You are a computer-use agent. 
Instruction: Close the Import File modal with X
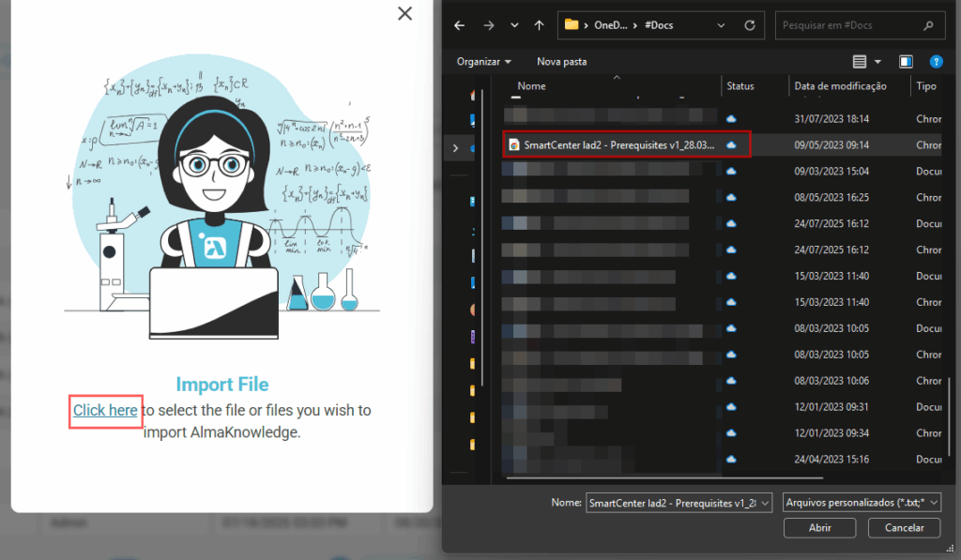pyautogui.click(x=404, y=13)
